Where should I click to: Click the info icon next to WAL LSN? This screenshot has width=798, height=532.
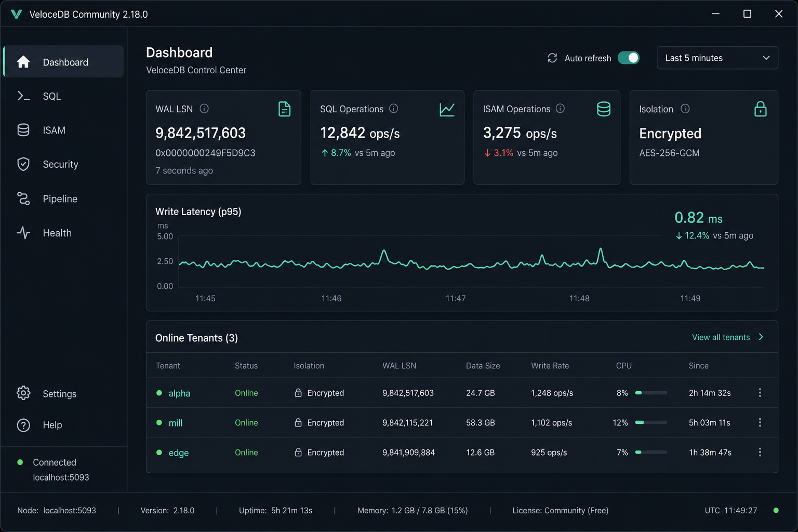pyautogui.click(x=204, y=109)
